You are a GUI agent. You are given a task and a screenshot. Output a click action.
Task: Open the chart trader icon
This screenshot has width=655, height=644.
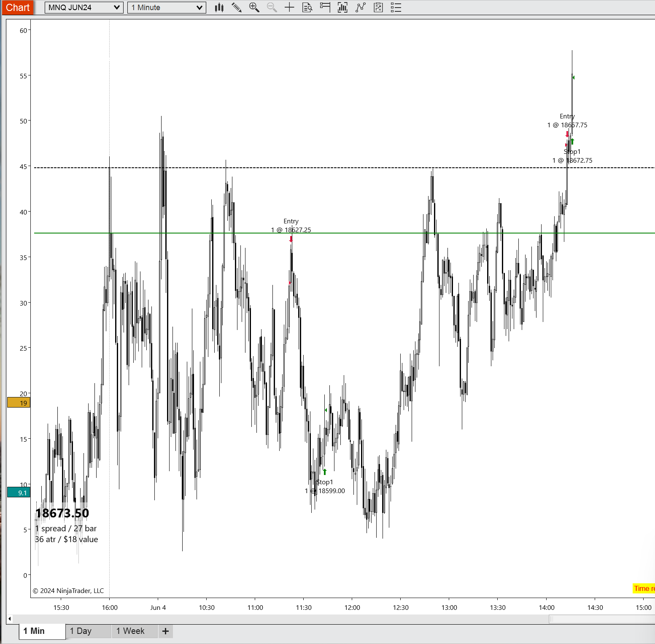point(325,8)
